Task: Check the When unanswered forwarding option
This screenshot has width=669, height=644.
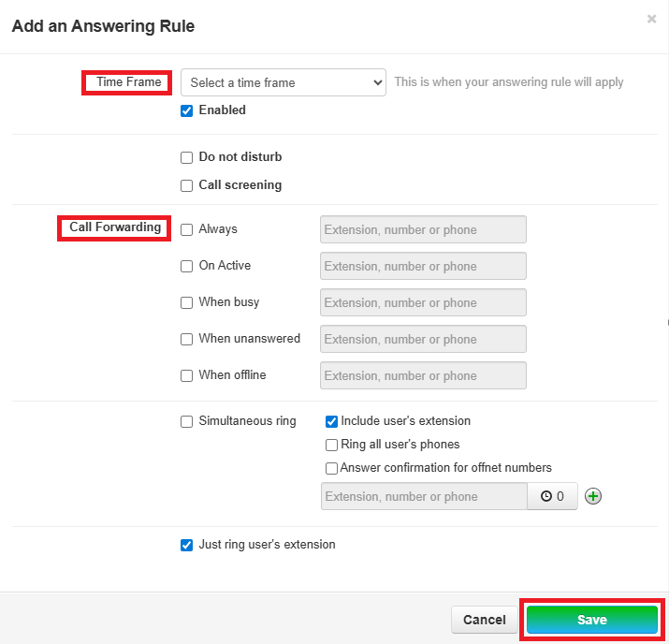Action: [x=186, y=339]
